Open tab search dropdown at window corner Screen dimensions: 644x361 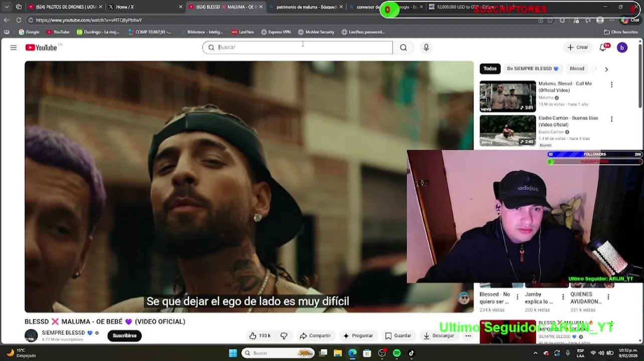pyautogui.click(x=7, y=7)
